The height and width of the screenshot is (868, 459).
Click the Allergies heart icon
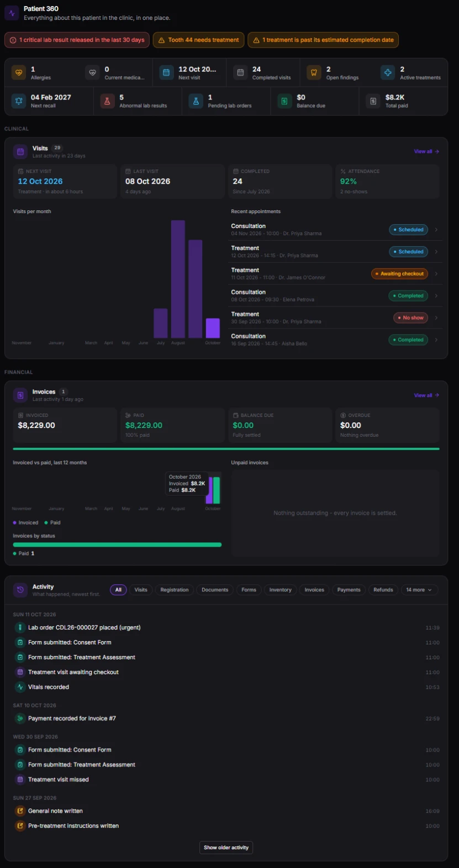point(19,72)
